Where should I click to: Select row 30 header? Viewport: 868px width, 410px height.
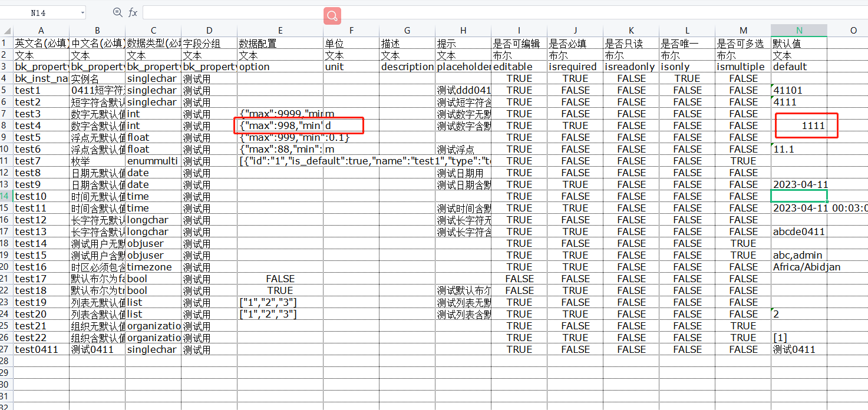(6, 385)
